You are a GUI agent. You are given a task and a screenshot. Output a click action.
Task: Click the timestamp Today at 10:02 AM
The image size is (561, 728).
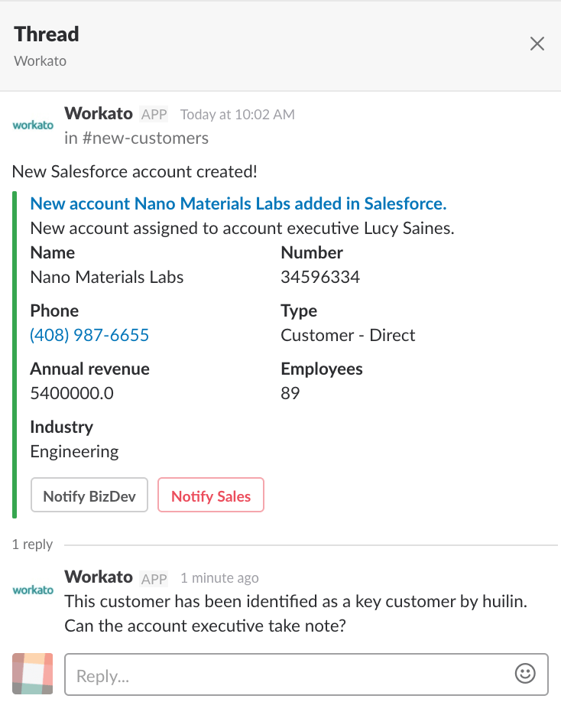point(236,113)
